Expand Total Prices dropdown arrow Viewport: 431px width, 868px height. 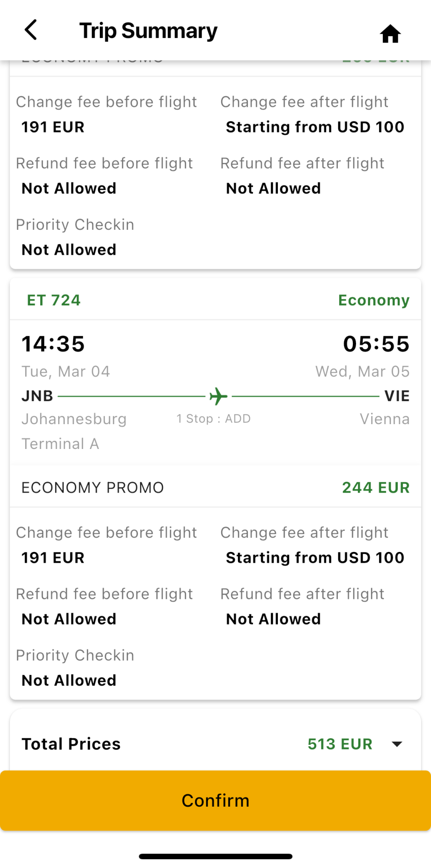point(397,744)
